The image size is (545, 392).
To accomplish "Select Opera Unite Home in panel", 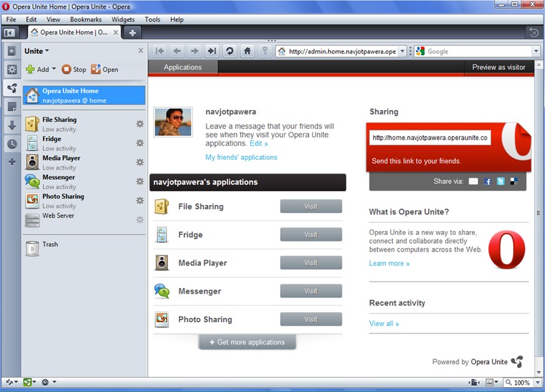I will [x=84, y=95].
